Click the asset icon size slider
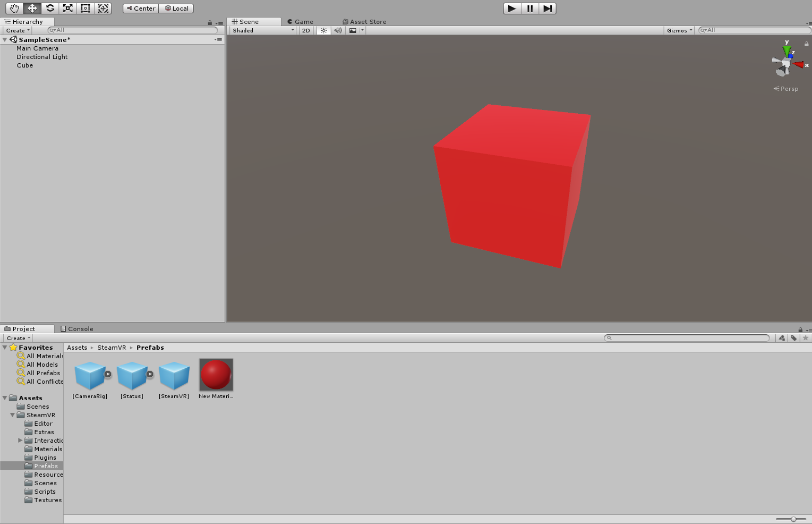 pos(791,519)
